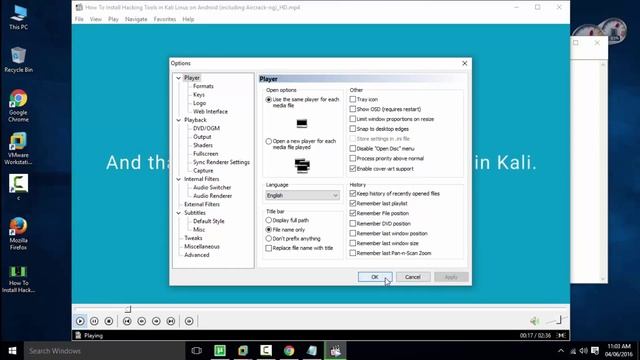Open This PC desktop icon
The height and width of the screenshot is (360, 640).
click(x=18, y=17)
